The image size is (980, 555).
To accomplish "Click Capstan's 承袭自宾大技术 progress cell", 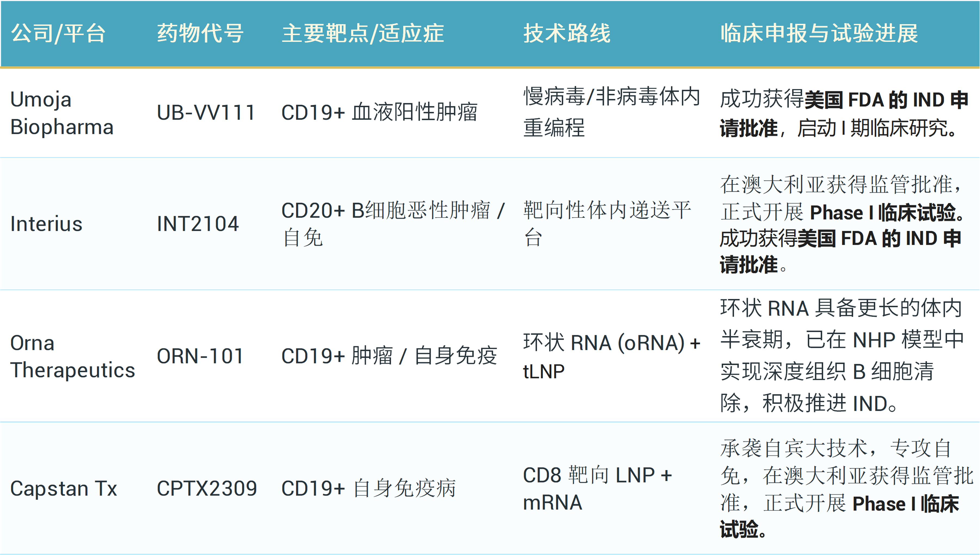I will (x=847, y=489).
